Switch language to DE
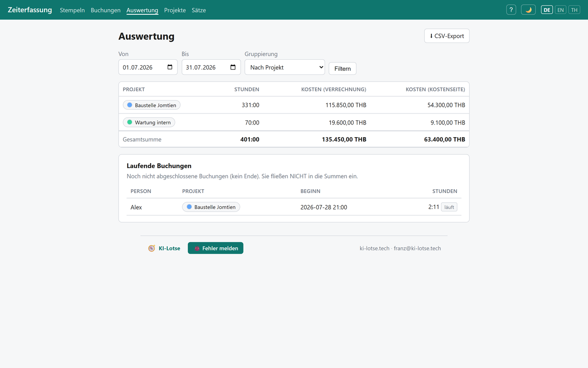 (x=547, y=10)
